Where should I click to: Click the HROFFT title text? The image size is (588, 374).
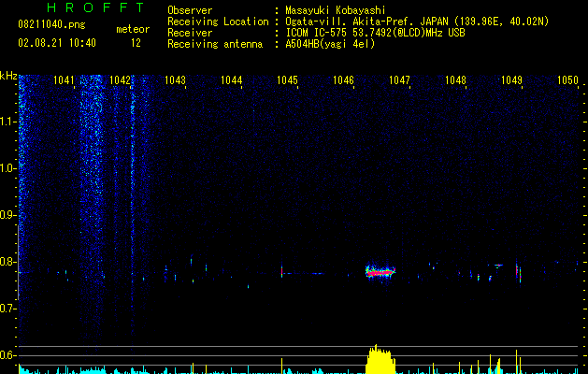(95, 7)
